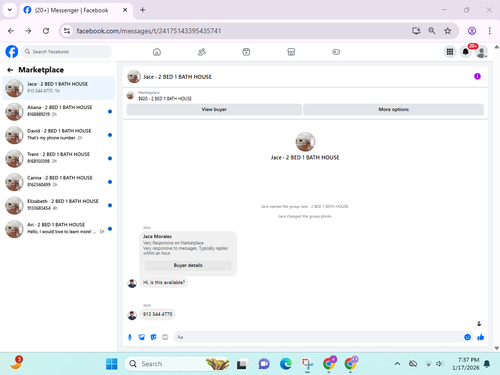Click the browser Back arrow
This screenshot has height=375, width=500.
(11, 31)
